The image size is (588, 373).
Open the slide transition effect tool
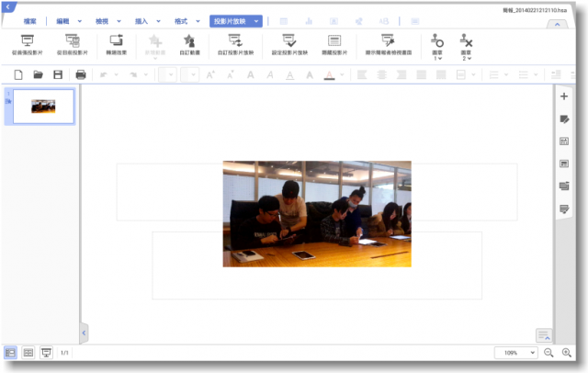[x=117, y=45]
